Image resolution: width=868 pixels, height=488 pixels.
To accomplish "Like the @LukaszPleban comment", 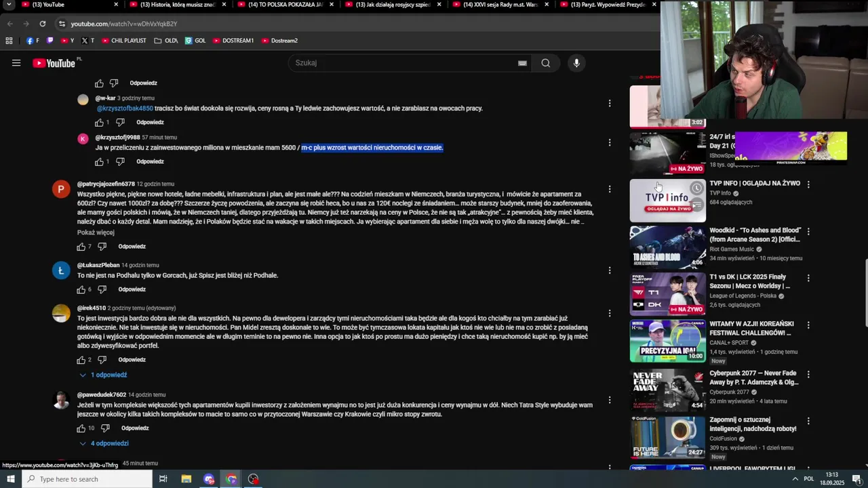I will (81, 289).
